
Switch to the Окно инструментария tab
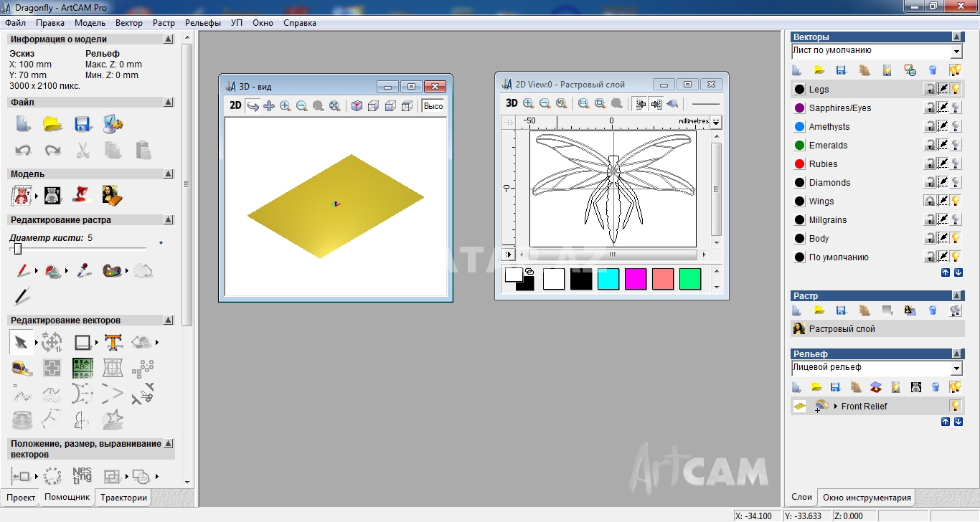[x=867, y=497]
